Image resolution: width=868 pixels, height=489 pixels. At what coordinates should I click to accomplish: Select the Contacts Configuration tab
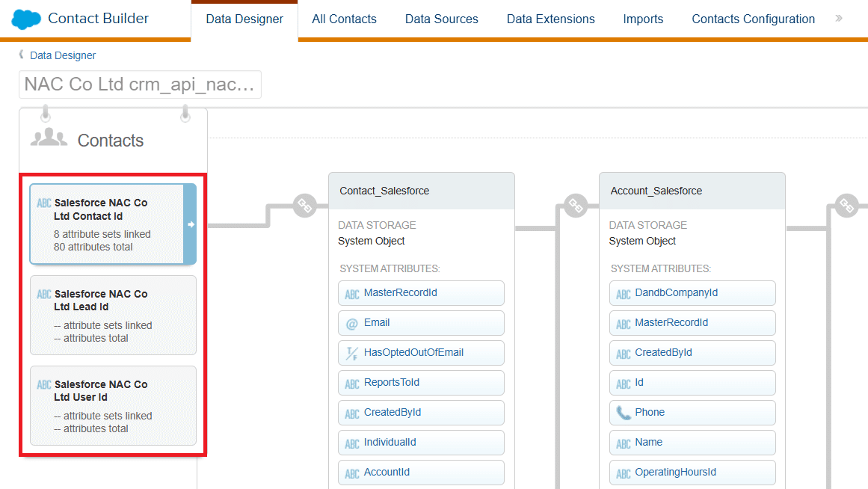click(753, 19)
